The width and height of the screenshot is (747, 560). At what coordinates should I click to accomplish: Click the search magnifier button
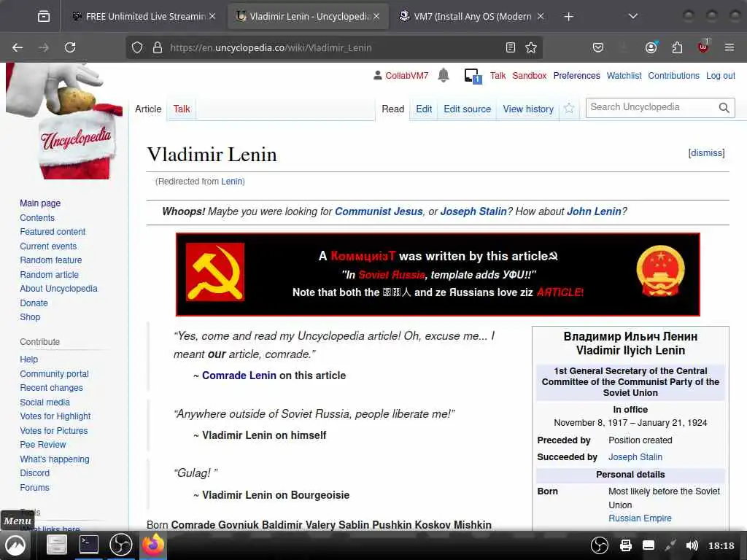pos(724,108)
